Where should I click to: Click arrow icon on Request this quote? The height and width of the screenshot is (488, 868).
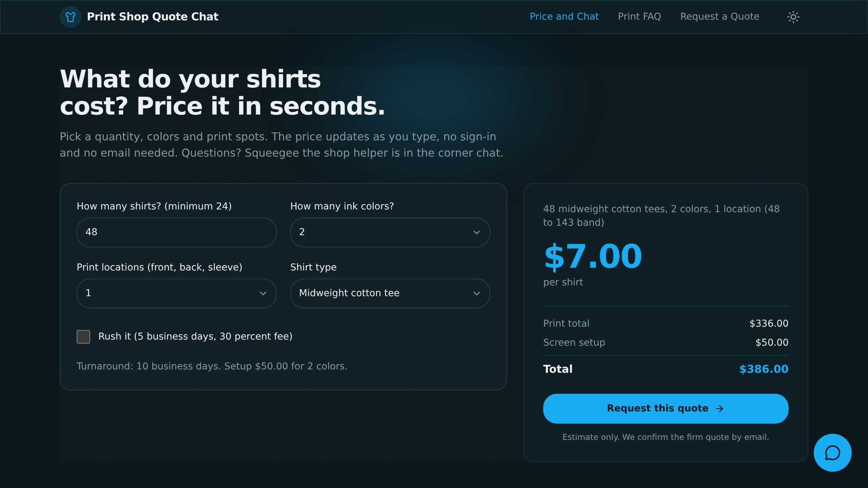pyautogui.click(x=719, y=409)
